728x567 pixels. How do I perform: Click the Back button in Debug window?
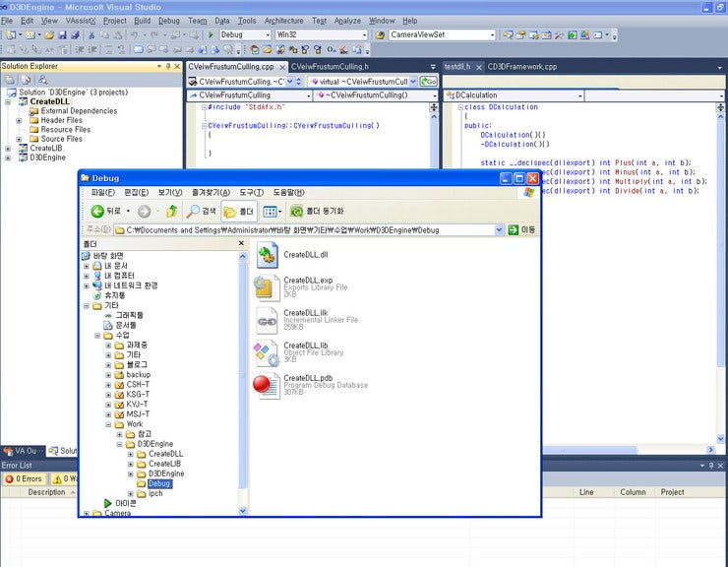(105, 212)
